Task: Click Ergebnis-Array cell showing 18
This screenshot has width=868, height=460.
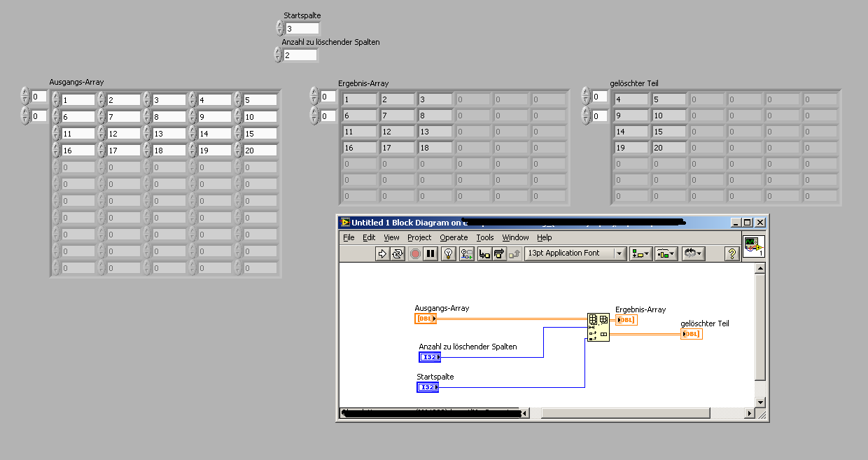Action: click(435, 148)
